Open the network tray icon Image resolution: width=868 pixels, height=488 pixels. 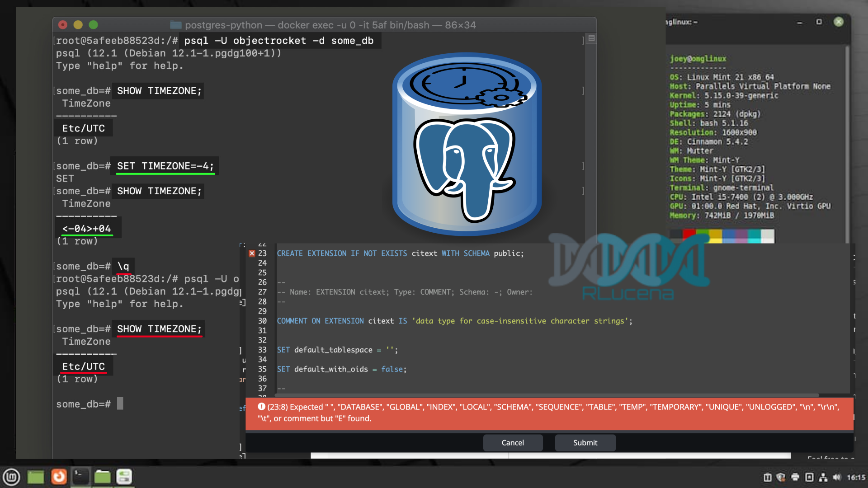[x=823, y=477]
